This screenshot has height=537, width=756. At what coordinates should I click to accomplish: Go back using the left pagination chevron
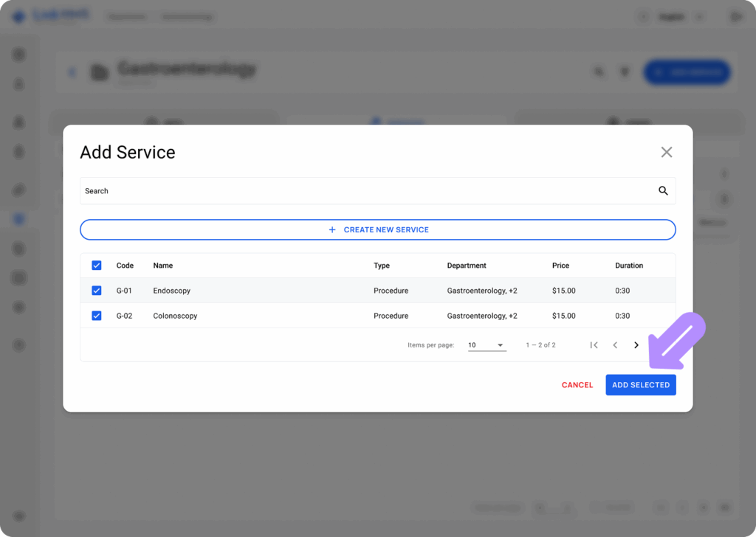[x=615, y=344]
